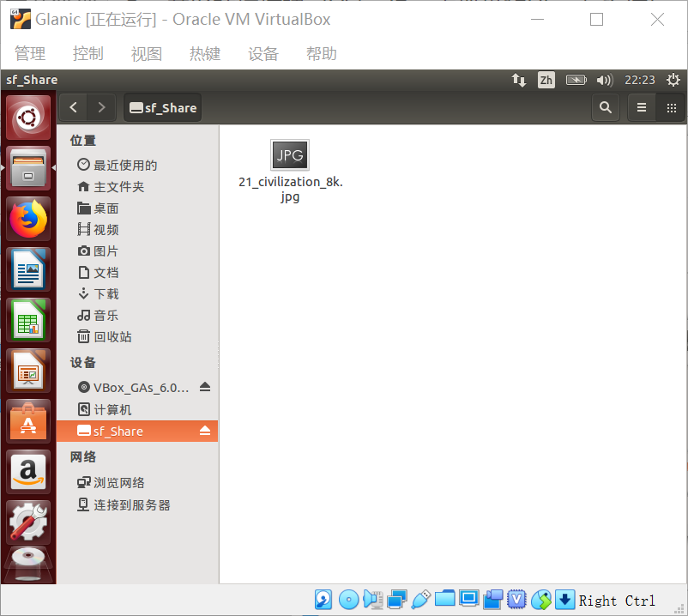This screenshot has height=616, width=688.
Task: Open the Zh input method indicator
Action: click(546, 80)
